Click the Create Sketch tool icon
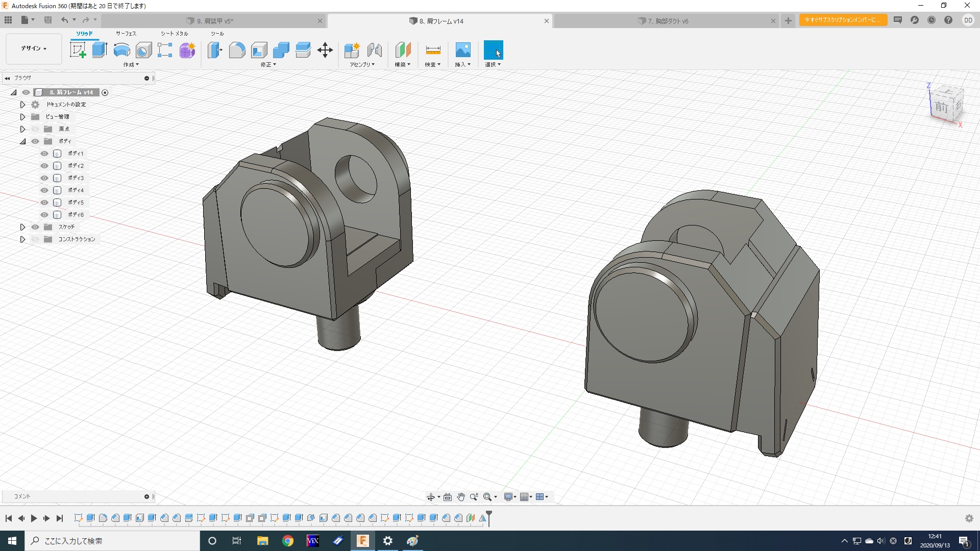This screenshot has width=980, height=551. point(78,50)
